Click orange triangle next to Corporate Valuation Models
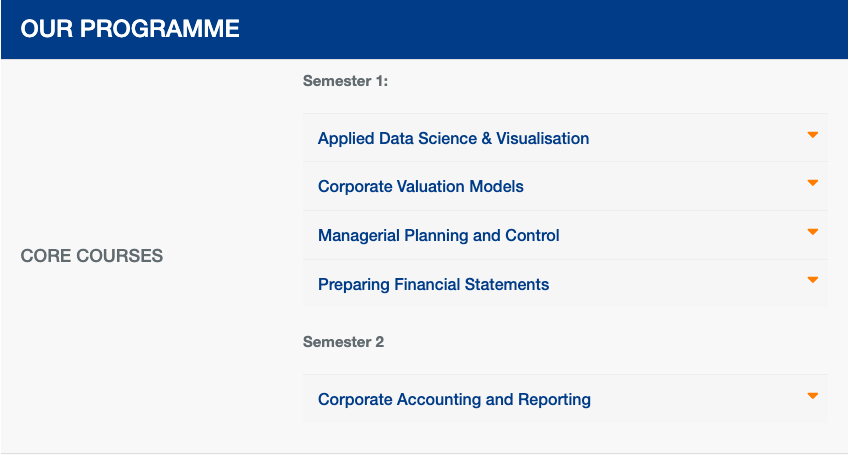 (813, 183)
